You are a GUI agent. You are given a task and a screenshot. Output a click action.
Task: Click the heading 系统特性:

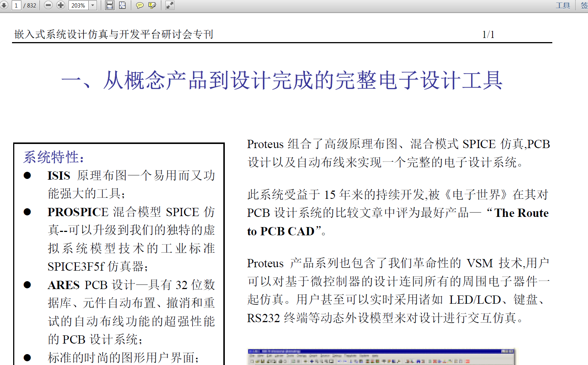pos(54,157)
